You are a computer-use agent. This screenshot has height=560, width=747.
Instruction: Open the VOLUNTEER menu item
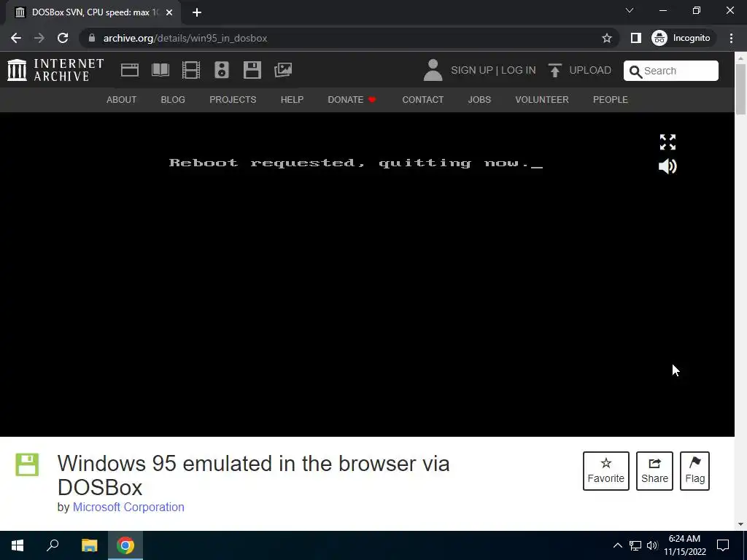542,99
